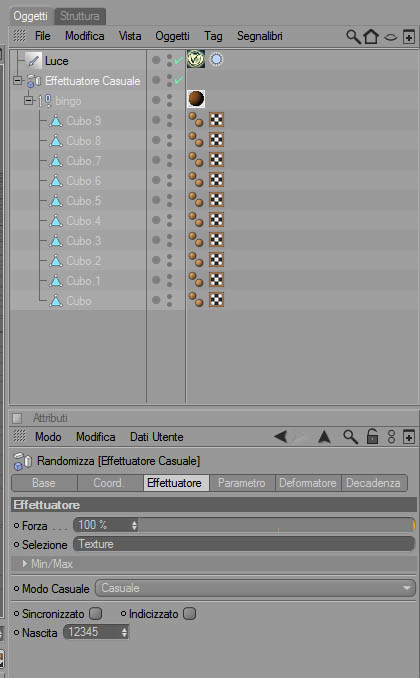Click the Luce light object icon
The image size is (420, 678).
coord(33,61)
